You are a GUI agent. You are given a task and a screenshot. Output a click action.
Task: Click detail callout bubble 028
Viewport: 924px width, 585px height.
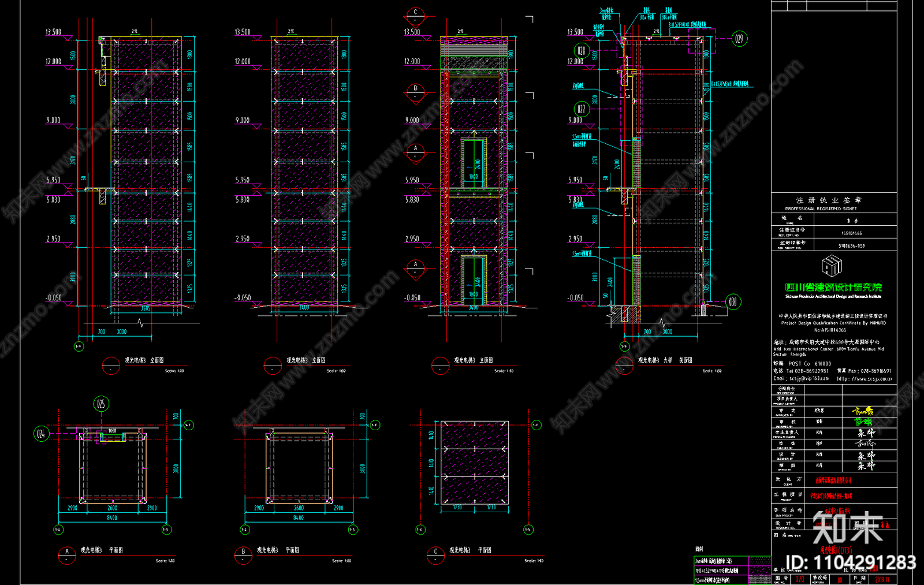click(x=582, y=50)
